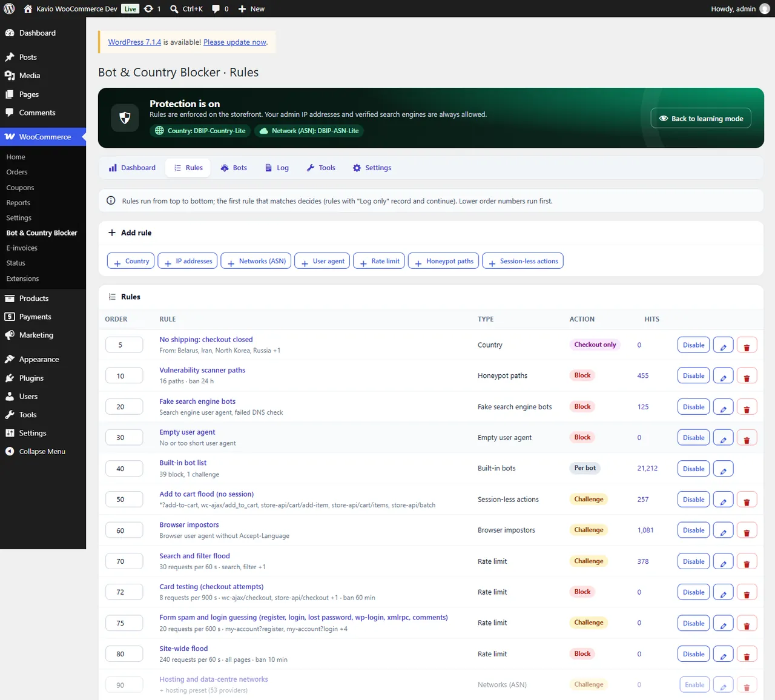This screenshot has width=775, height=700.
Task: Click the order field showing 5
Action: 124,345
